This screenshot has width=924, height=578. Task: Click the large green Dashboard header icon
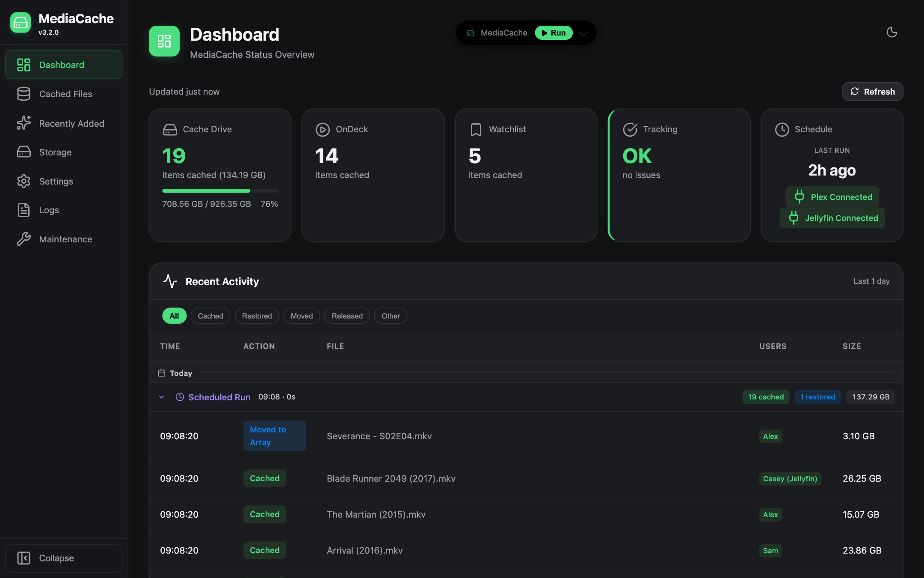pos(164,41)
